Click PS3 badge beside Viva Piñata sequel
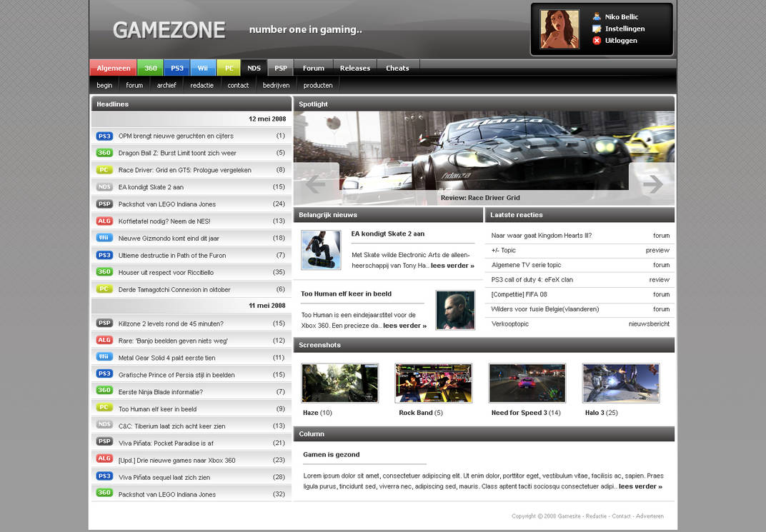 104,476
